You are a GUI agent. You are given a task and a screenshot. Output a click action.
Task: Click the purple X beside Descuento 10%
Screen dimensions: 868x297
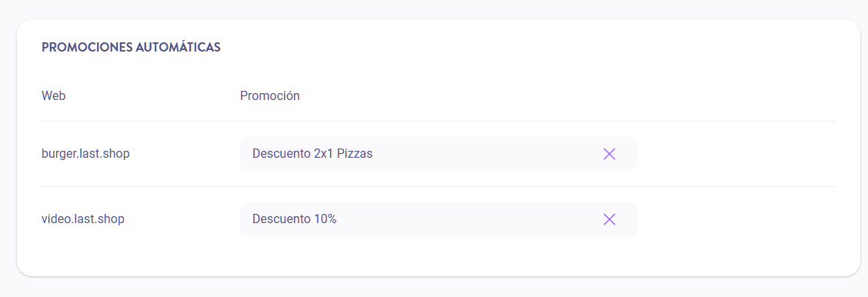click(609, 219)
